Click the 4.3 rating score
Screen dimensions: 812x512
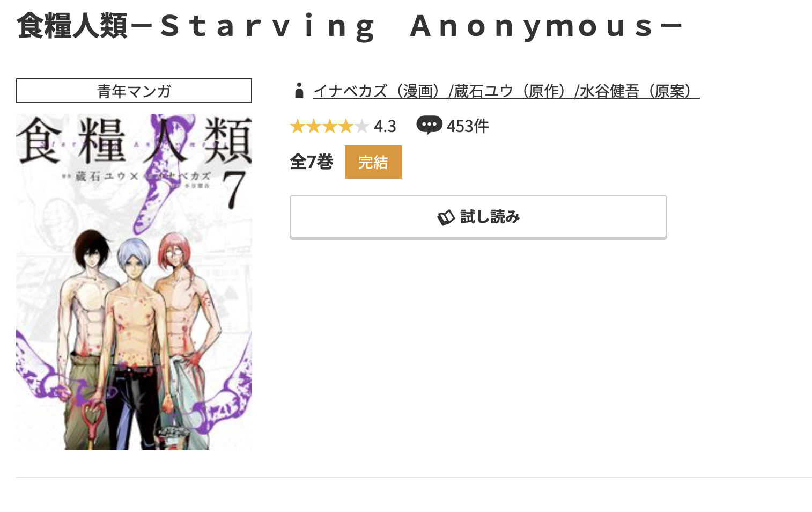pos(385,127)
